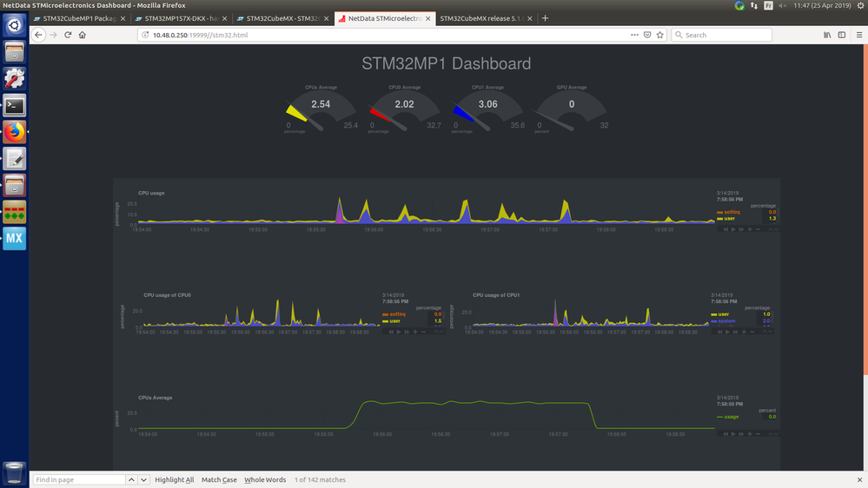Show sidebars toolbar icon
The height and width of the screenshot is (488, 868).
coord(841,35)
